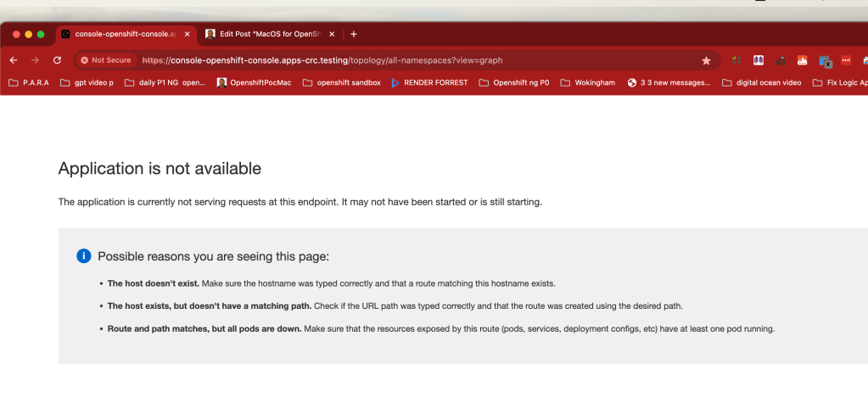Open the P.A.R.A bookmark folder
The height and width of the screenshot is (414, 868).
click(29, 82)
